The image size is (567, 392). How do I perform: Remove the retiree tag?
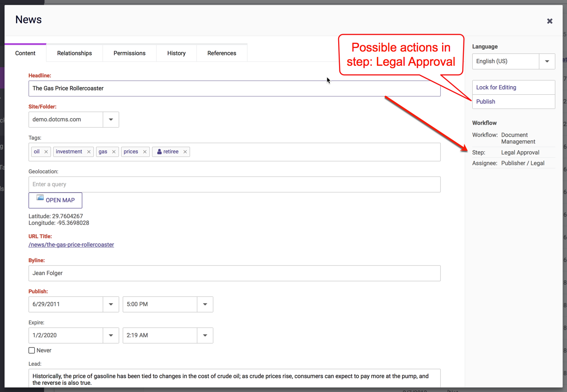(x=185, y=152)
